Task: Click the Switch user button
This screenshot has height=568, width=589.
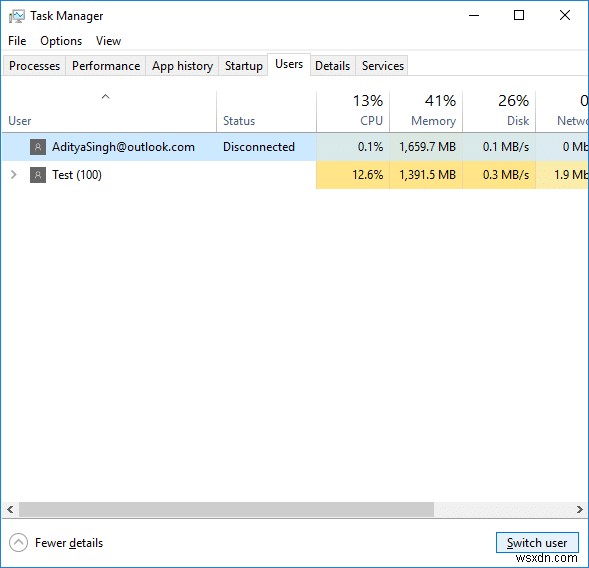Action: pos(537,542)
